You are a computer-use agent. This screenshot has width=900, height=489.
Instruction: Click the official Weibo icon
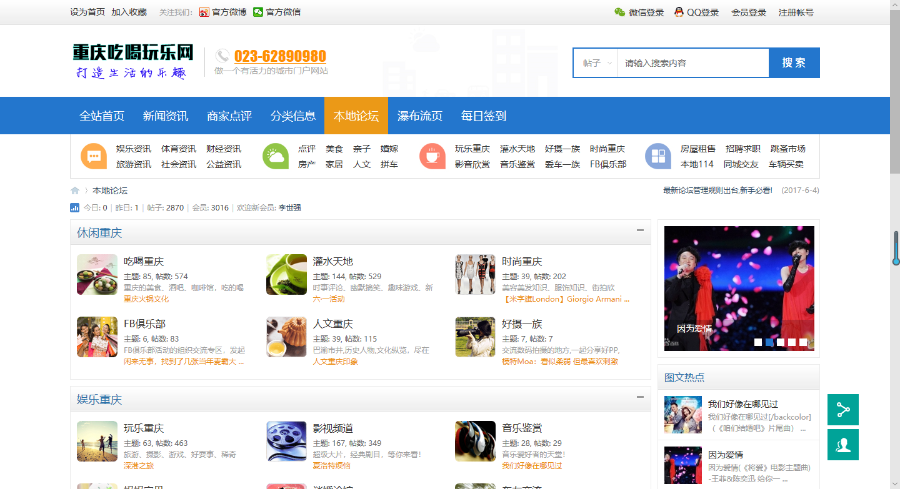(x=204, y=12)
